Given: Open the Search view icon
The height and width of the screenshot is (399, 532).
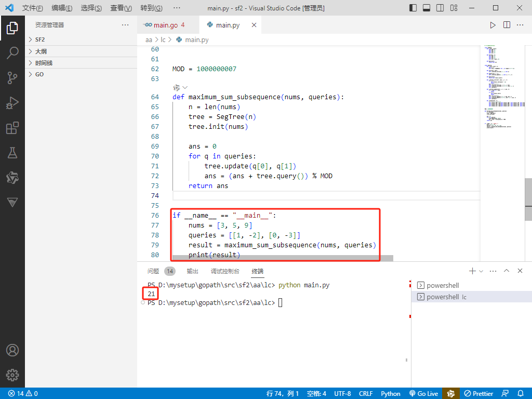Looking at the screenshot, I should pos(12,53).
